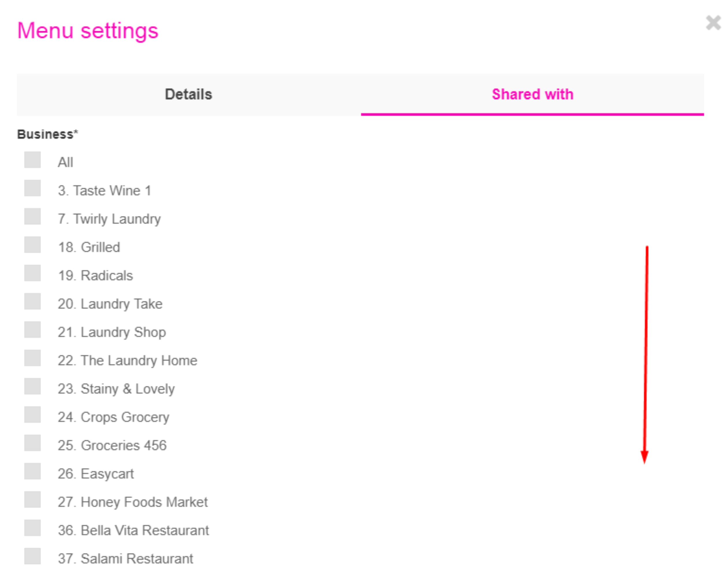The image size is (728, 580).
Task: Toggle the 3. Taste Wine 1 checkbox
Action: pos(32,188)
